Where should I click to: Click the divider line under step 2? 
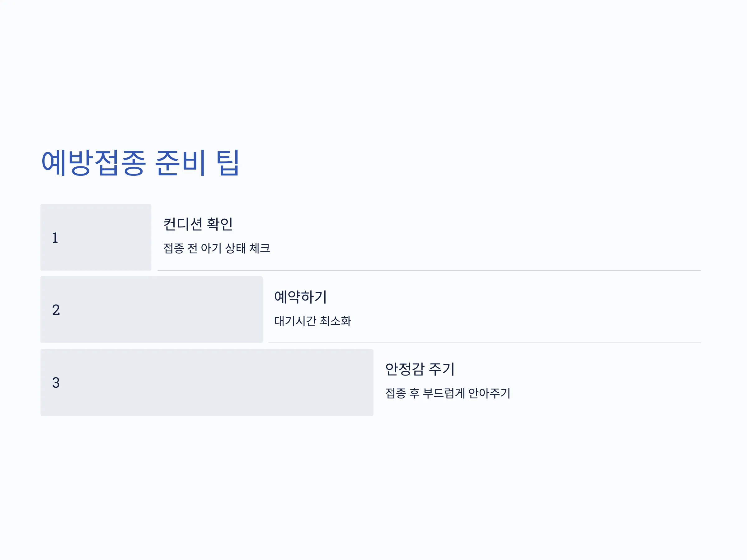[x=485, y=343]
